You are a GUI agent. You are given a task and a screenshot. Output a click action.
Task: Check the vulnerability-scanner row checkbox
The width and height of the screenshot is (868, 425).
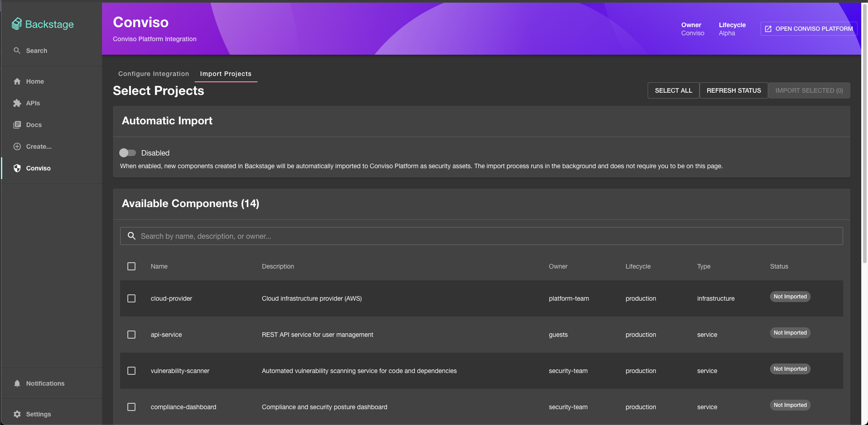[131, 371]
